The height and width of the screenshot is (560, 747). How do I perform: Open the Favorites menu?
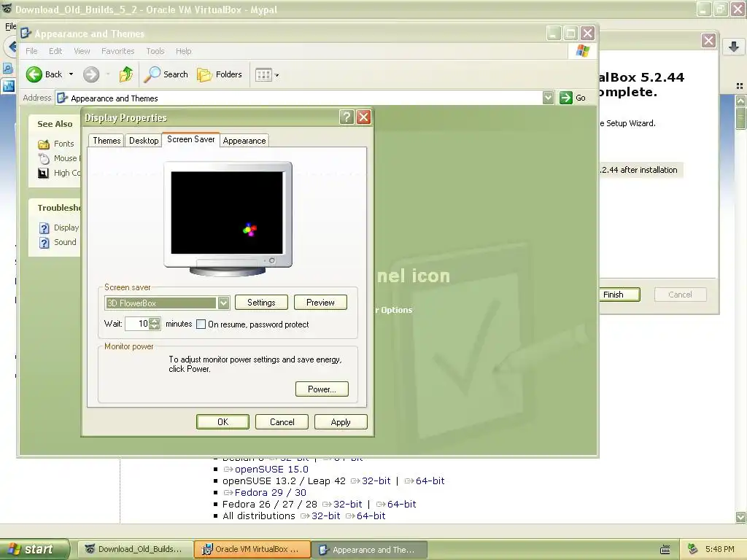click(117, 51)
